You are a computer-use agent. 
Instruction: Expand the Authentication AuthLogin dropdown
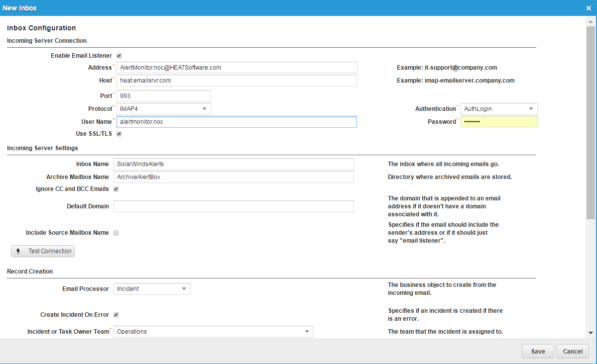click(530, 109)
